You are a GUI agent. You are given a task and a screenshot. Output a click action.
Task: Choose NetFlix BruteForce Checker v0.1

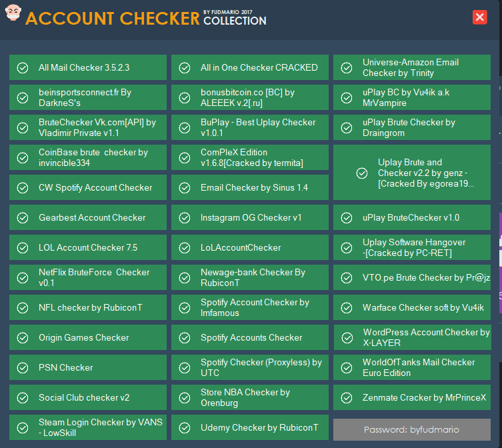click(x=88, y=277)
